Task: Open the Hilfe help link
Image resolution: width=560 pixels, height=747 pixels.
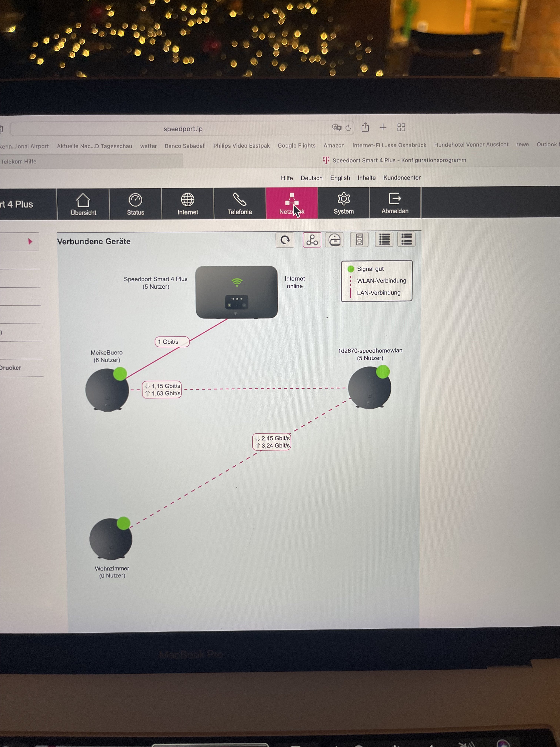Action: 287,178
